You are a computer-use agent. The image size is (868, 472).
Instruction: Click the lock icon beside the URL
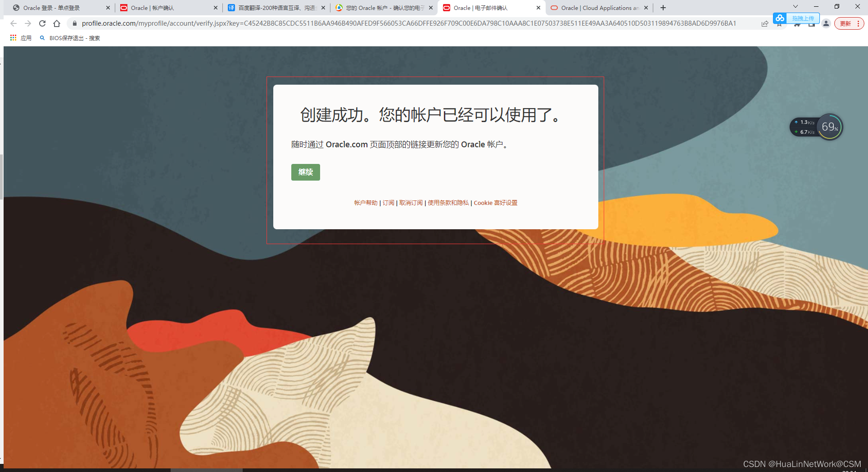(x=75, y=23)
